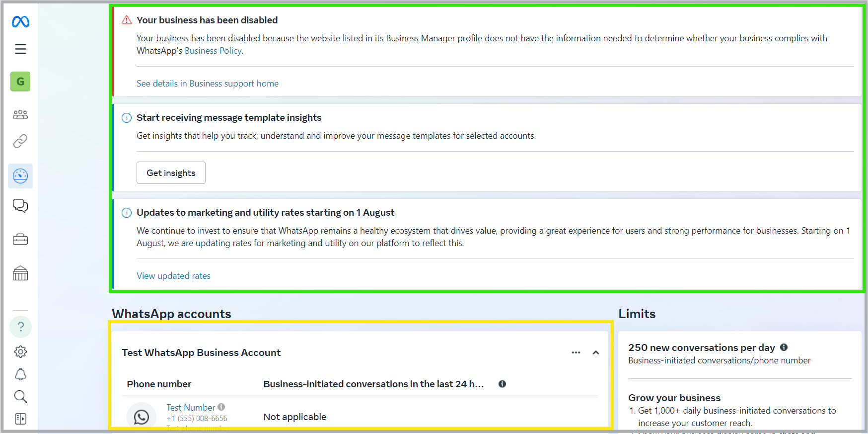The image size is (868, 434).
Task: Open the Business Policy link
Action: (213, 51)
